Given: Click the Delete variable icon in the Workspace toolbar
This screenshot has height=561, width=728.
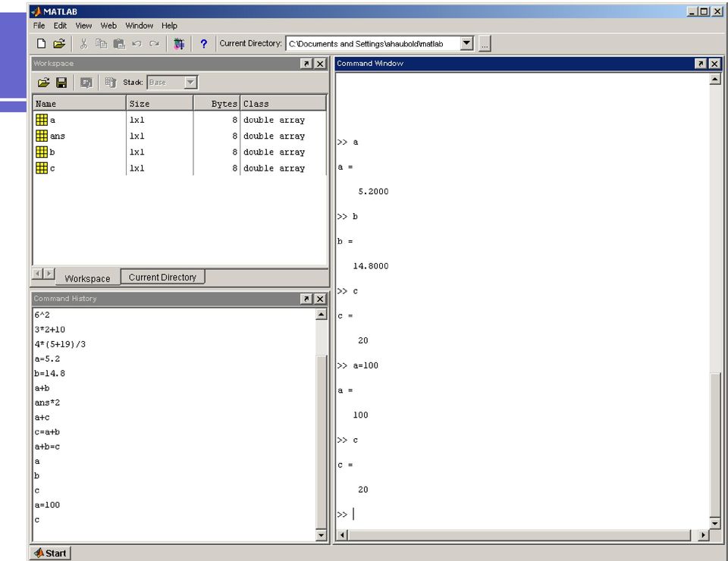Looking at the screenshot, I should pyautogui.click(x=110, y=83).
